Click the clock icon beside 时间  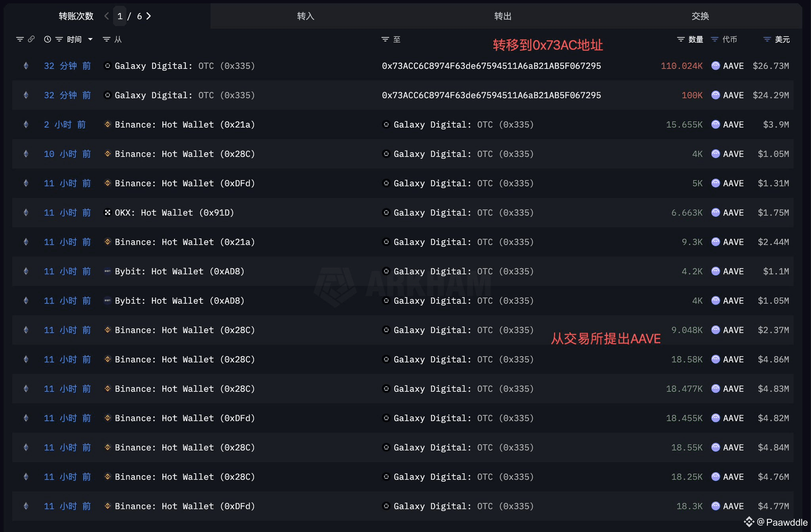tap(48, 39)
